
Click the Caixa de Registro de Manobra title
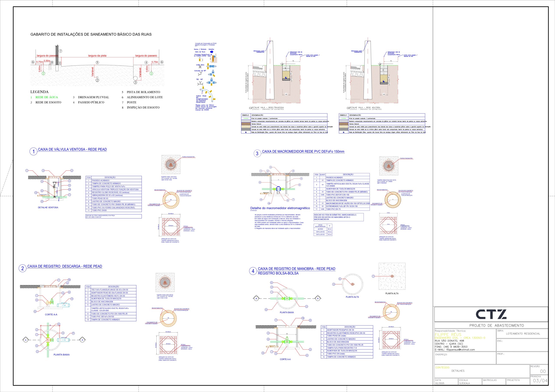point(296,269)
